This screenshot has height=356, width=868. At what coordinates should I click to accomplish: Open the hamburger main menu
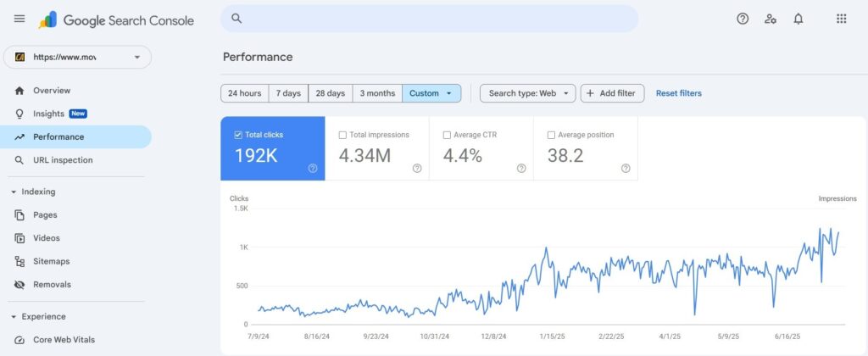19,19
